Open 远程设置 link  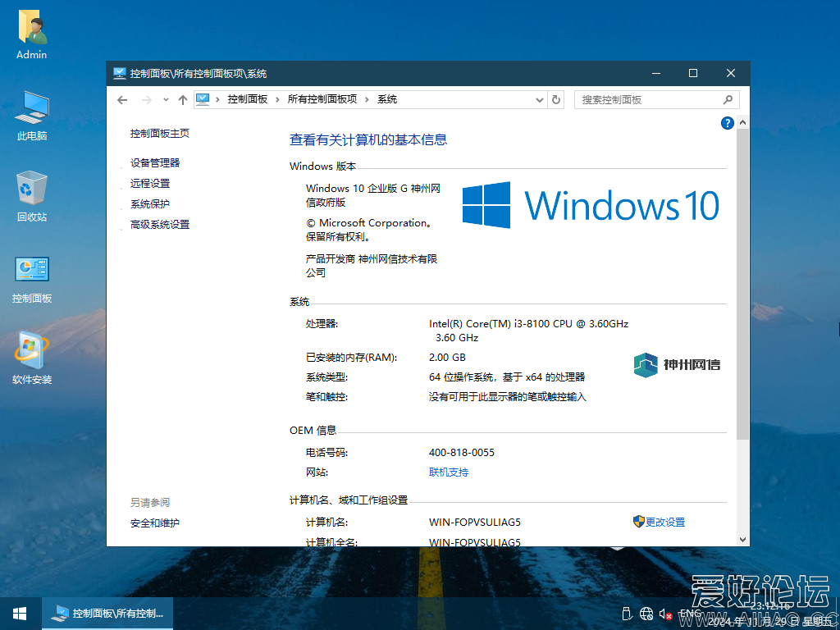tap(150, 183)
